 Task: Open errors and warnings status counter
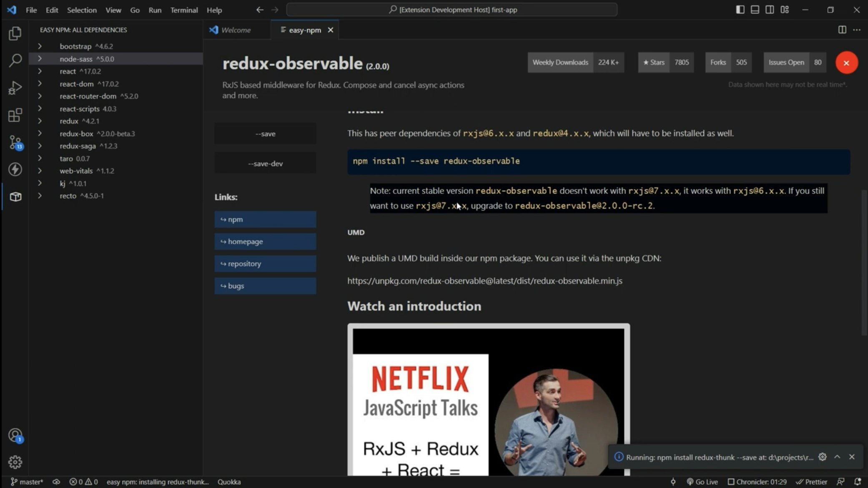(x=83, y=482)
